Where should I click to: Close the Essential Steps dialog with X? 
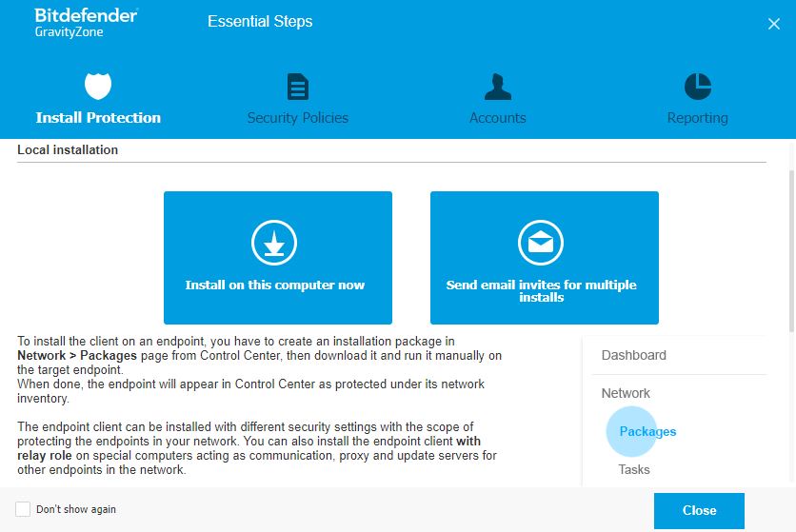click(774, 24)
